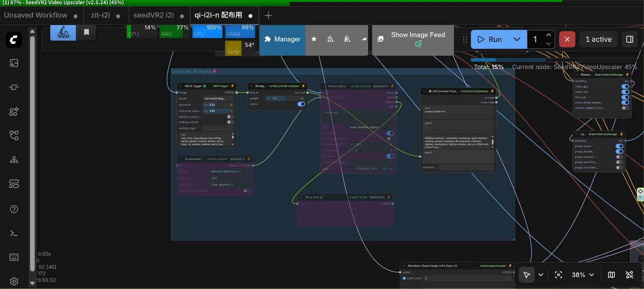Toggle purge_models on the lower Memory Manager node
644x289 pixels.
[620, 152]
